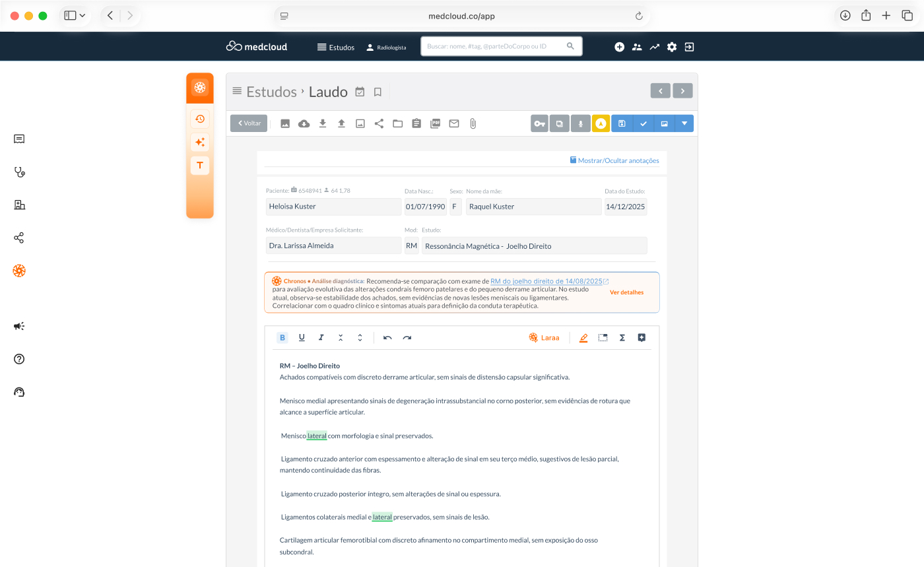
Task: Toggle underline formatting in editor
Action: [302, 337]
